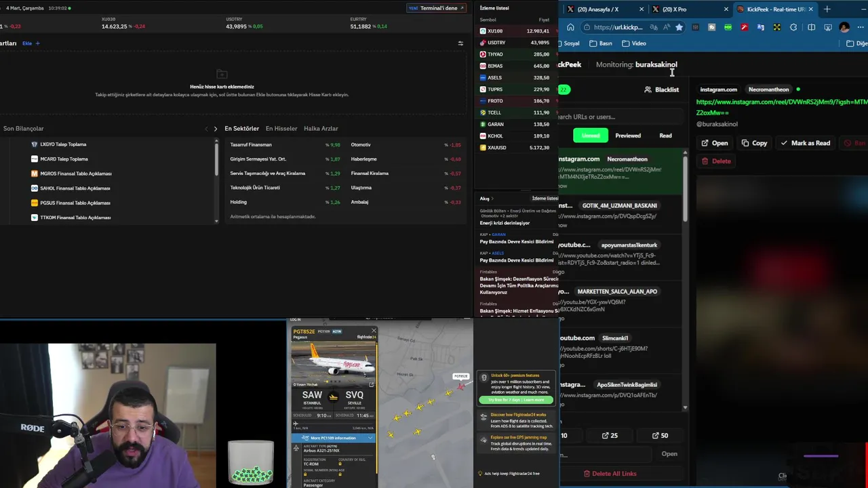Switch to the Read filter
This screenshot has width=868, height=488.
(x=665, y=136)
